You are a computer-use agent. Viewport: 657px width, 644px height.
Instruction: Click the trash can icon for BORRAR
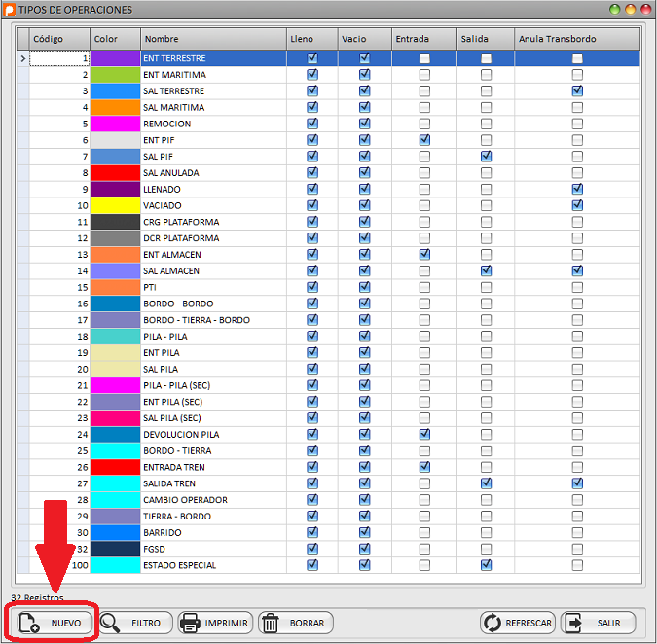(x=271, y=623)
